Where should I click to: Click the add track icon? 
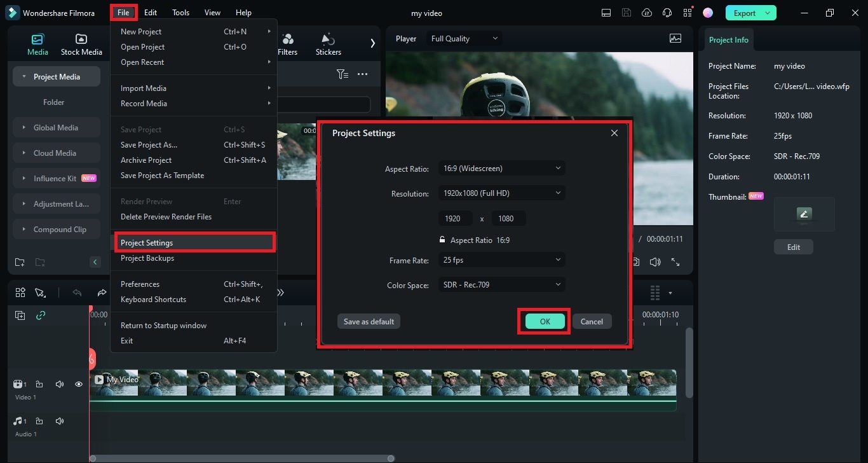20,315
